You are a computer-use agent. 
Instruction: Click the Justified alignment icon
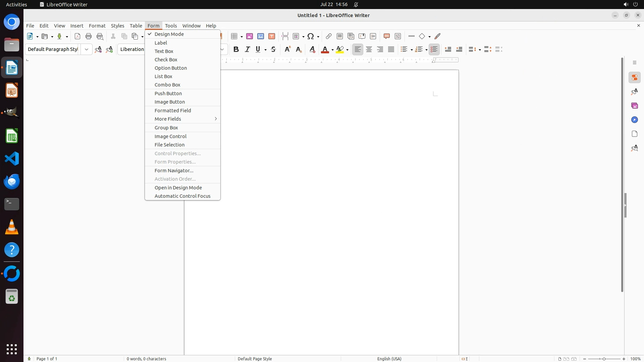[391, 49]
